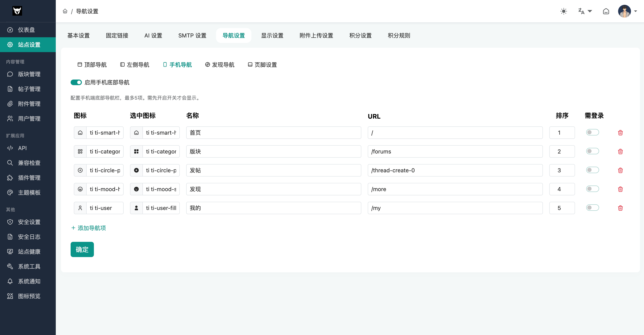The height and width of the screenshot is (335, 644).
Task: Open 帖子管理 in sidebar
Action: pos(28,89)
